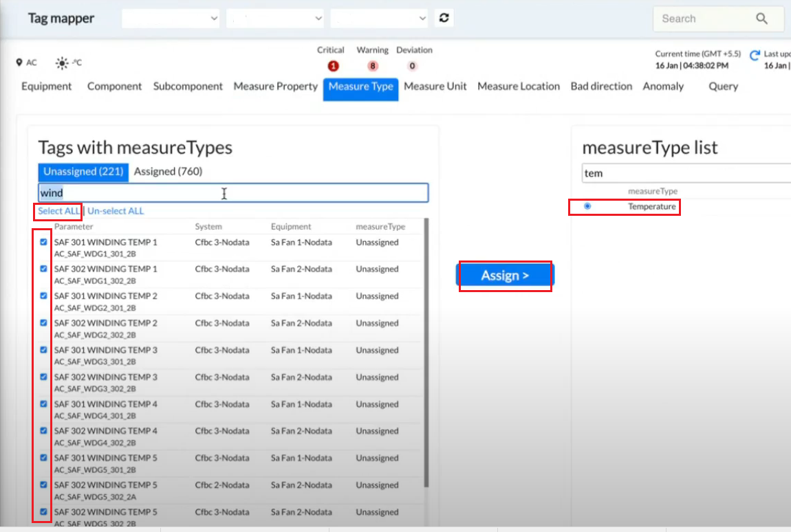791x532 pixels.
Task: Select the Temperature radio button
Action: pyautogui.click(x=587, y=206)
